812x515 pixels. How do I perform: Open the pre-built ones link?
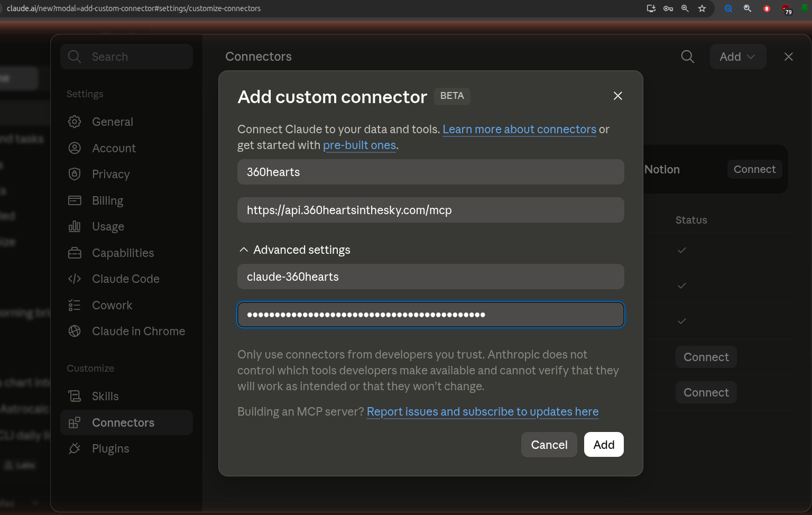click(x=359, y=145)
